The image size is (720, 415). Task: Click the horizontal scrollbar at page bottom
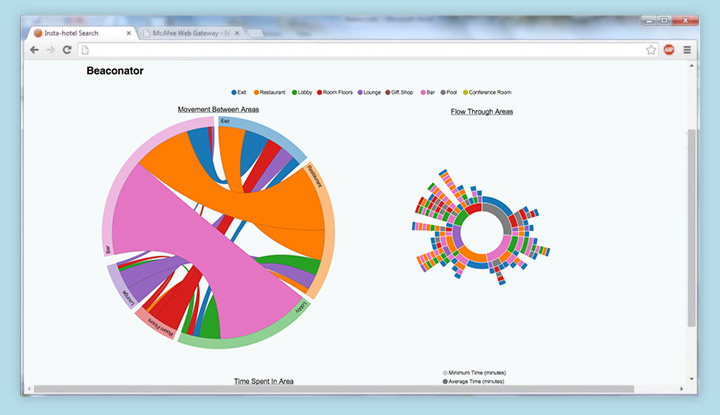pyautogui.click(x=350, y=388)
